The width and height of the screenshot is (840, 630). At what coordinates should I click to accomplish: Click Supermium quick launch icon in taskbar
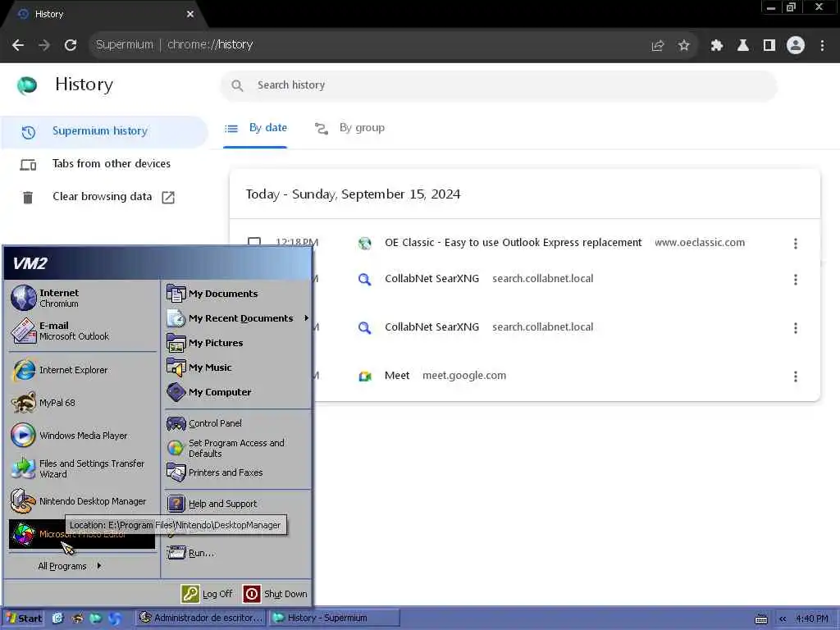click(x=95, y=619)
